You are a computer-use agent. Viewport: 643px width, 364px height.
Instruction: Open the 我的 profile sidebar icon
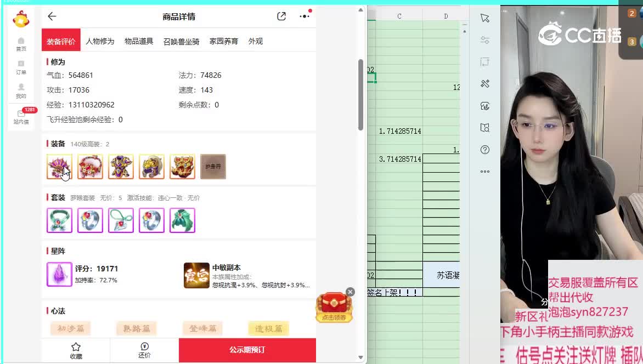(21, 91)
